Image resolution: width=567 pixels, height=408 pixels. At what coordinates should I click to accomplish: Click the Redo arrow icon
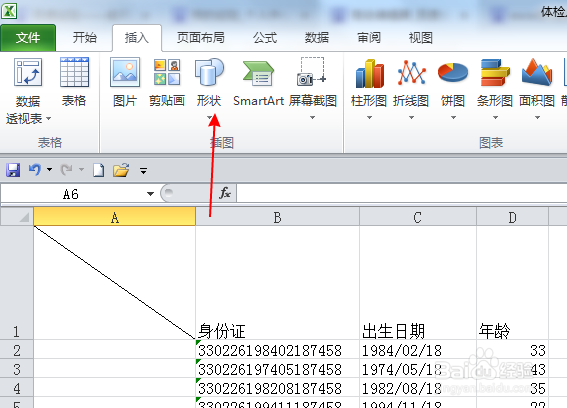(x=67, y=169)
